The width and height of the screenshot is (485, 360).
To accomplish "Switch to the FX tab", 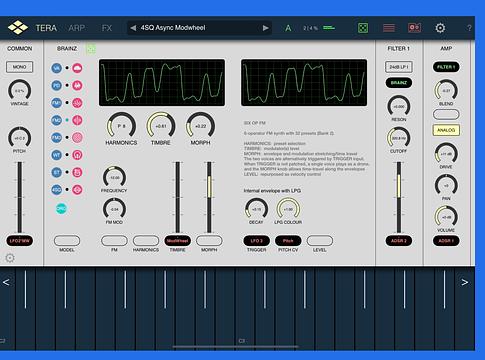I will click(107, 28).
